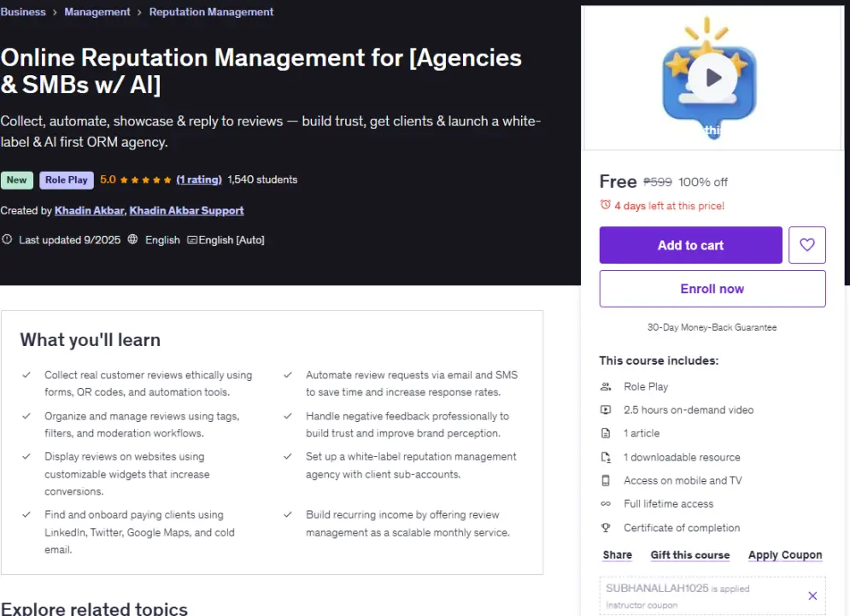The width and height of the screenshot is (850, 616).
Task: Click checkmark beside Organize and manage reviews
Action: 26,416
